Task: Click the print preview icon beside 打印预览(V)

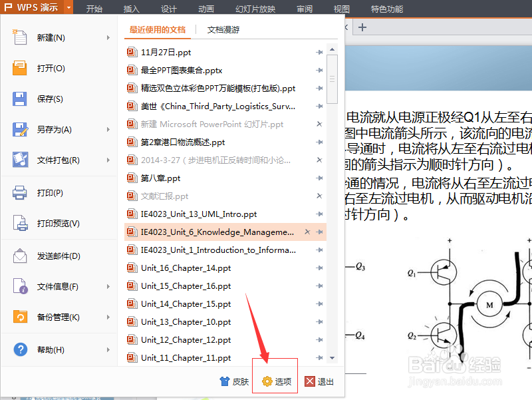Action: pos(20,223)
